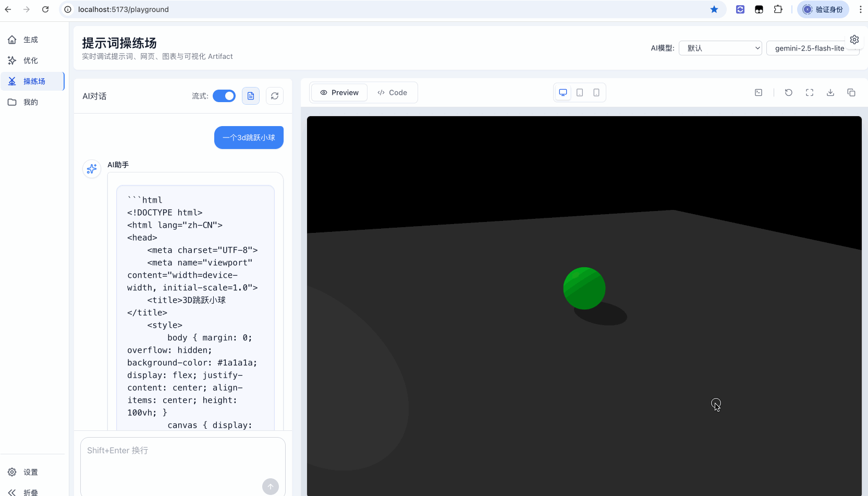868x496 pixels.
Task: Open the AI模型 默认 dropdown
Action: coord(720,48)
